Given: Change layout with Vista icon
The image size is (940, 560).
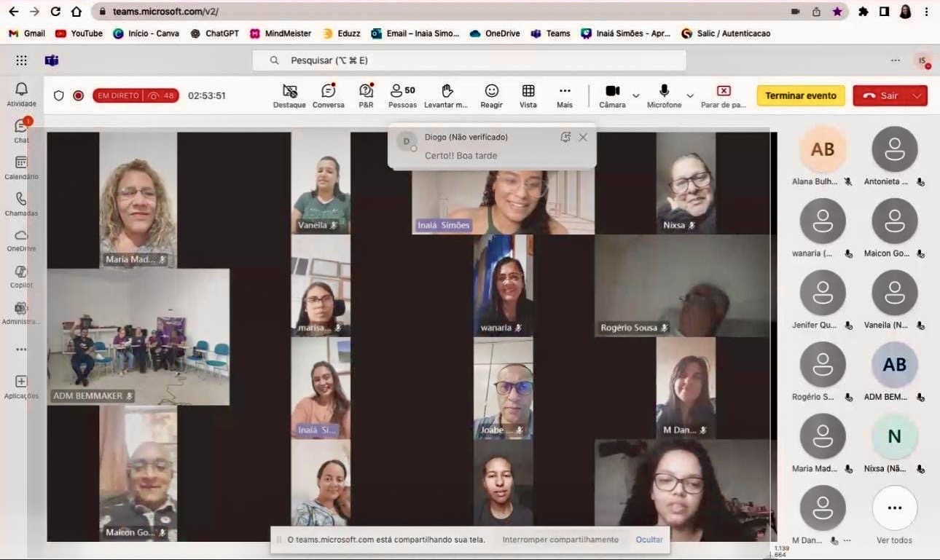Looking at the screenshot, I should coord(528,95).
